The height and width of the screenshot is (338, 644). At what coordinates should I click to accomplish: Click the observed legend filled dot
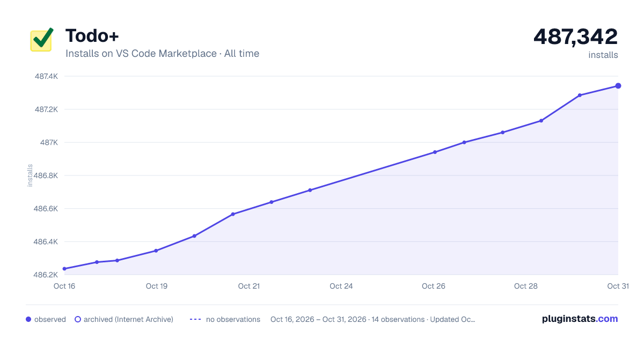coord(28,319)
